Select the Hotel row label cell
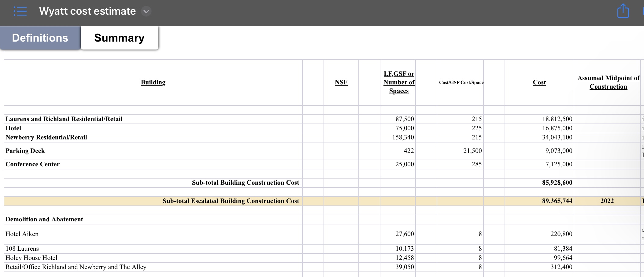This screenshot has width=644, height=277. 13,128
